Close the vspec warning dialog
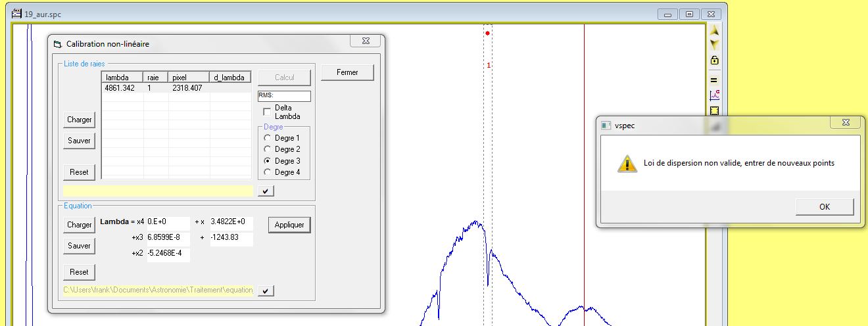 coord(844,123)
